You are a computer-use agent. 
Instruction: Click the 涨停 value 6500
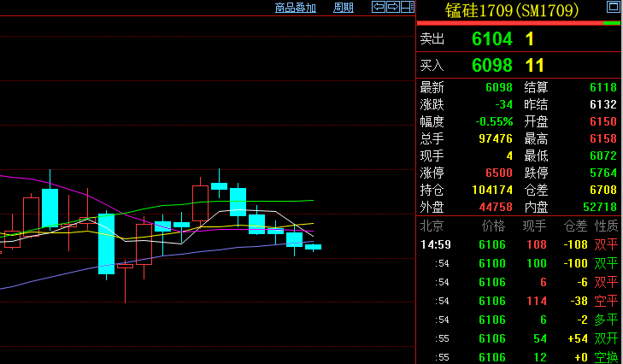499,173
